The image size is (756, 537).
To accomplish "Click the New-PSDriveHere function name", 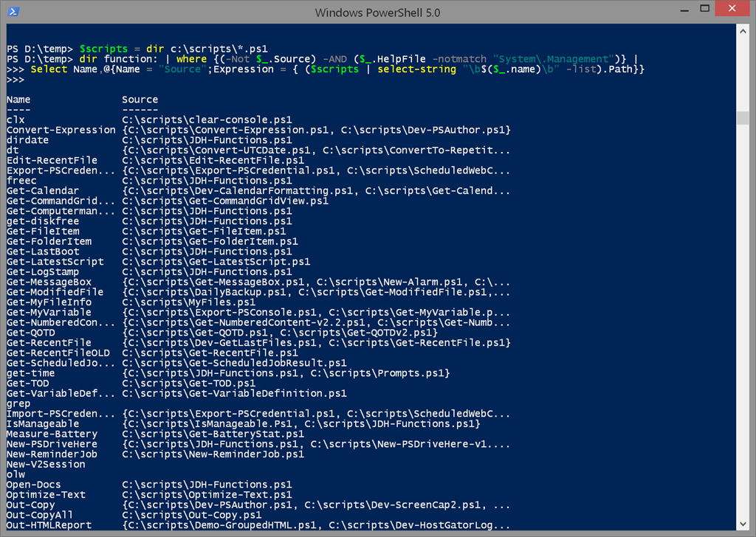I will tap(52, 444).
